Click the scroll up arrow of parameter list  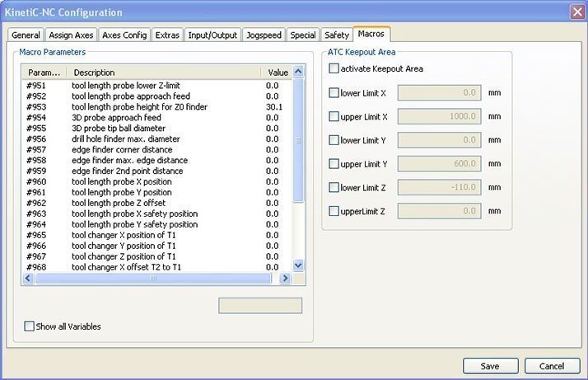pos(298,72)
